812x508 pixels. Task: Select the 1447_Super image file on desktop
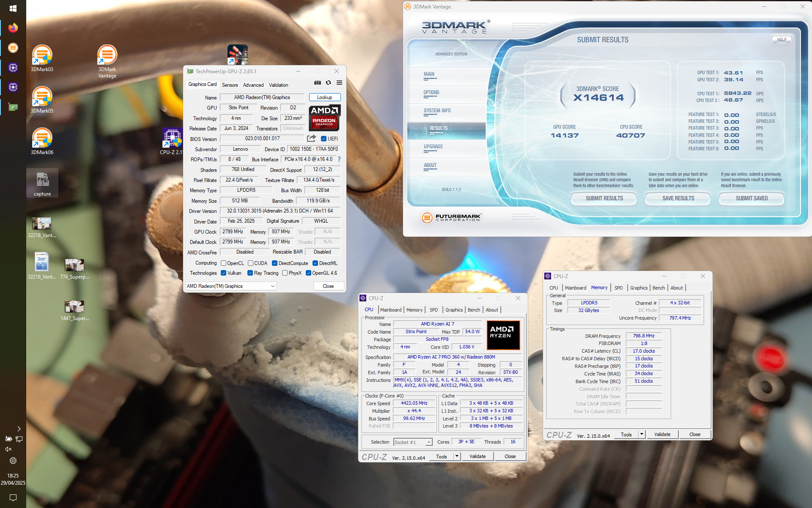click(74, 310)
